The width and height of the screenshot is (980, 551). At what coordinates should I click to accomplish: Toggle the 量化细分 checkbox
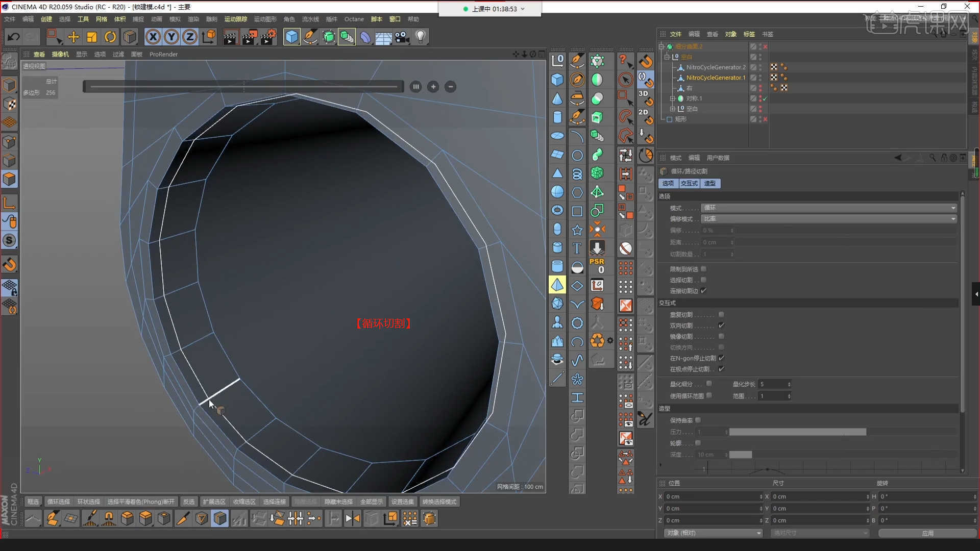coord(709,384)
